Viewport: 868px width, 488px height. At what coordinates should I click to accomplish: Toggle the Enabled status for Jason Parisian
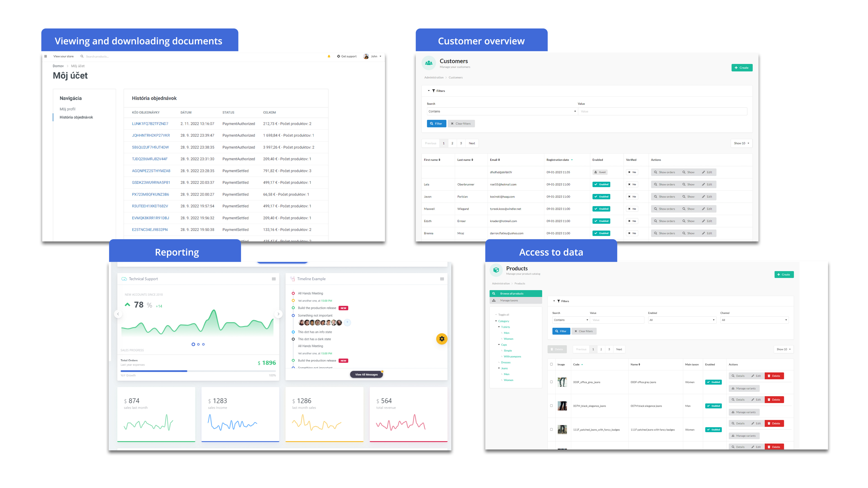(x=600, y=197)
